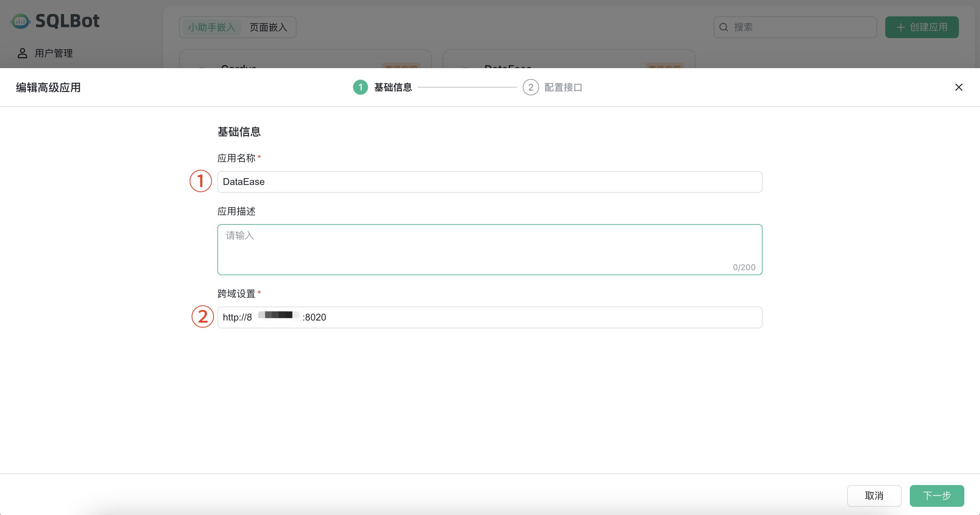The width and height of the screenshot is (980, 515).
Task: Click the 跨域设置 URL input field
Action: coord(490,317)
